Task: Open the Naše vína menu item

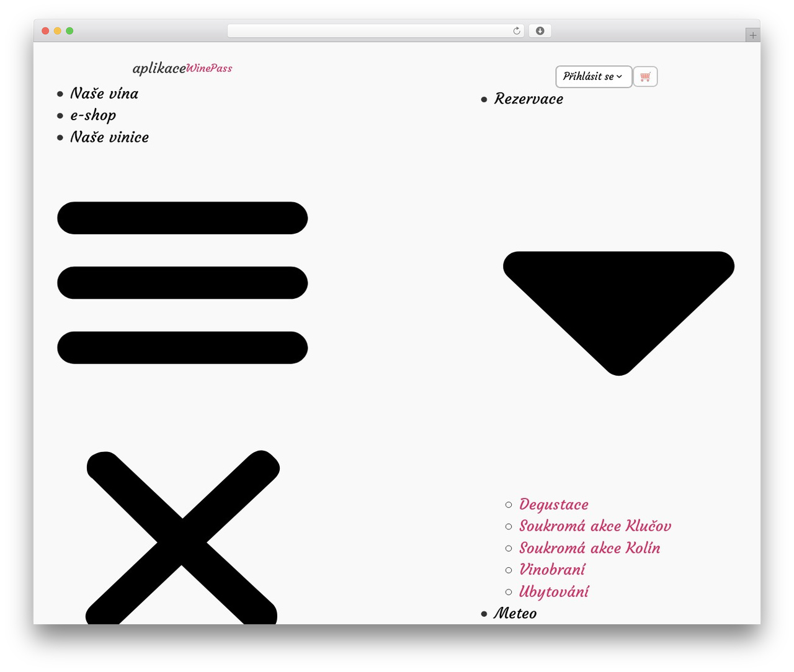Action: (x=104, y=94)
